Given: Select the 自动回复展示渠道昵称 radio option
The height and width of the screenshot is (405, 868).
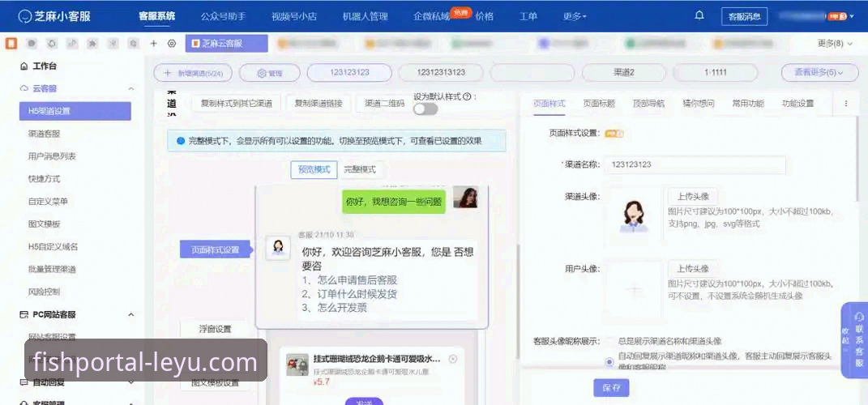Looking at the screenshot, I should 609,362.
